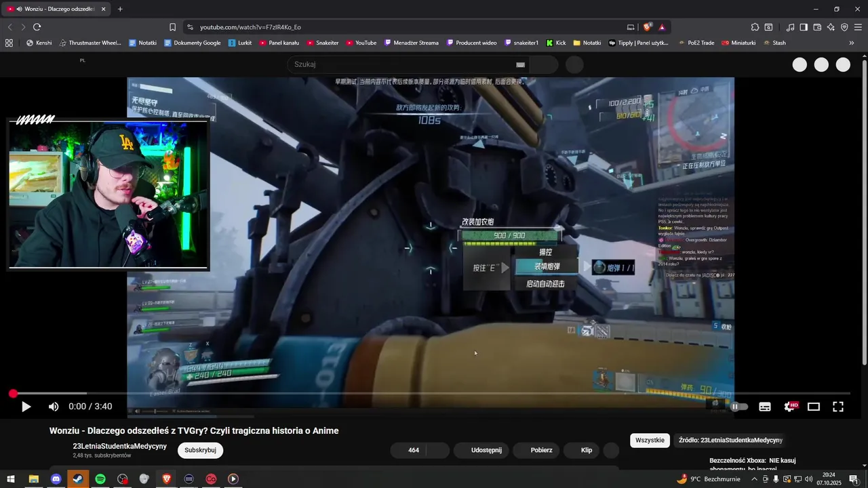Screen dimensions: 868x488
Task: Enter fullscreen mode
Action: pos(838,407)
